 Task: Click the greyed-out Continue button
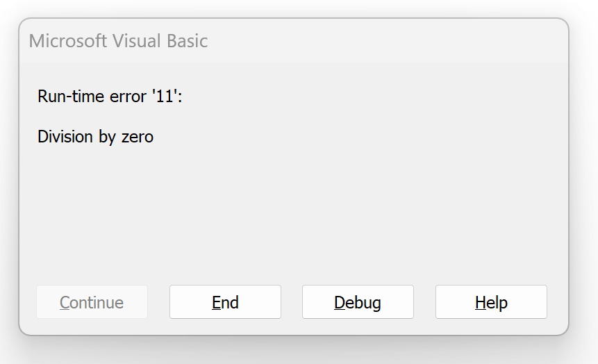92,302
